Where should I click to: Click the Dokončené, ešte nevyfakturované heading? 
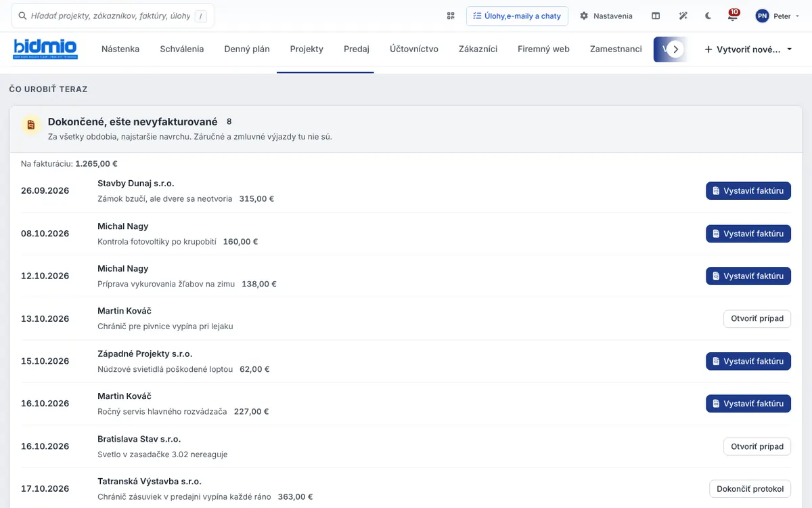coord(133,122)
